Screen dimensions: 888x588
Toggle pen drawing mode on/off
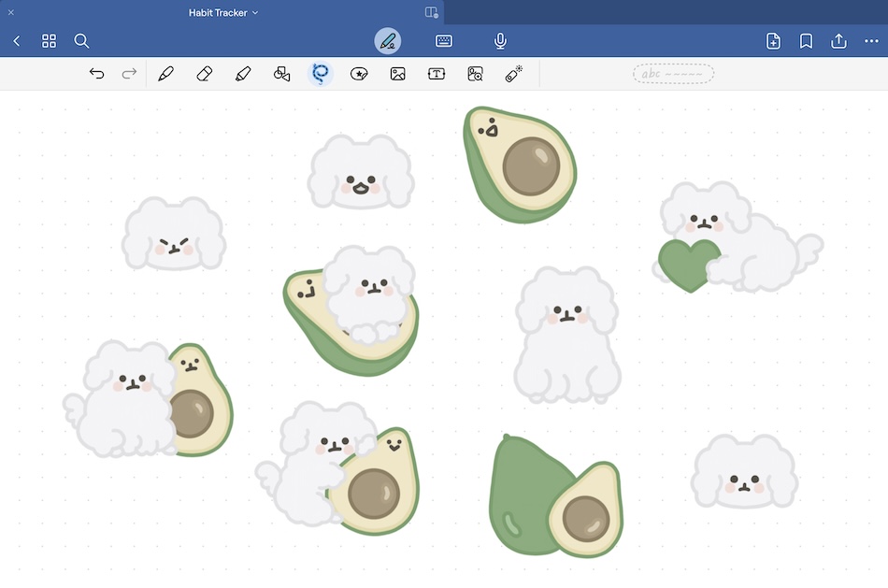388,41
